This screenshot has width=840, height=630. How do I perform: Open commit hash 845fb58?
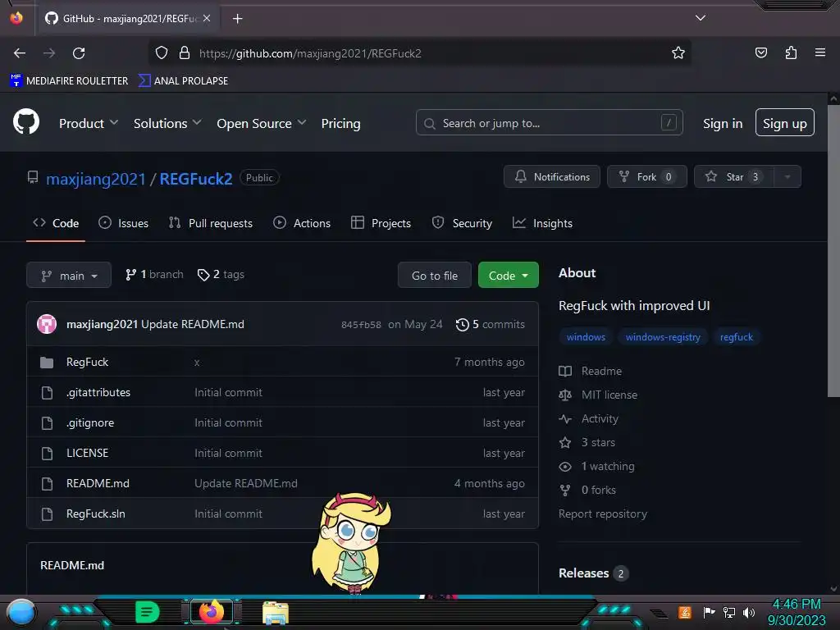coord(361,325)
